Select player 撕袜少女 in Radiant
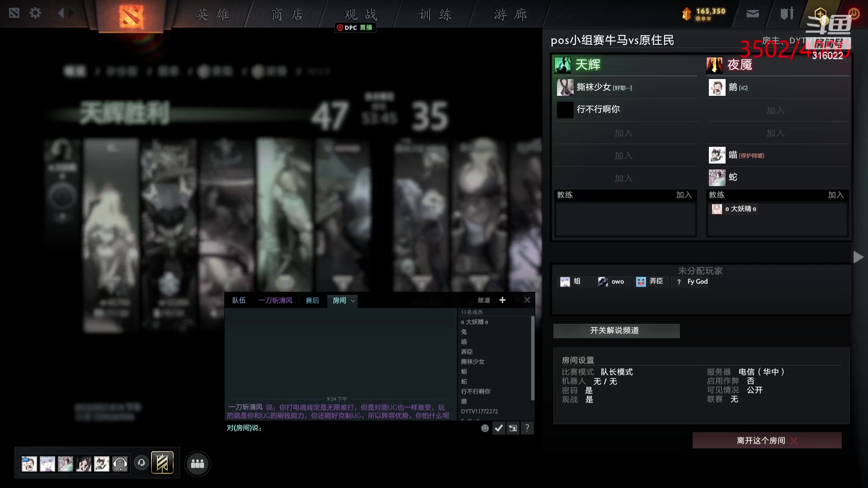 click(x=626, y=87)
